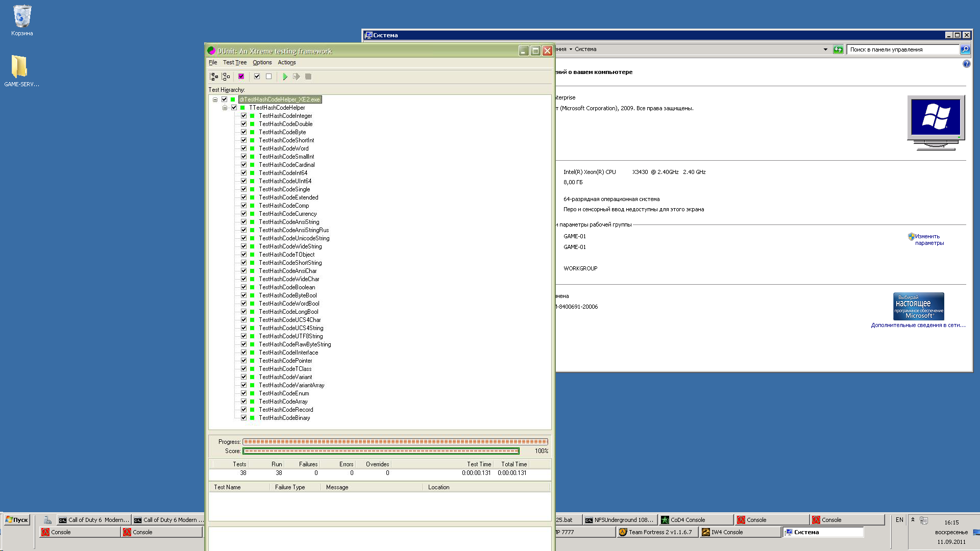Click the DUnit title bar application icon

[x=211, y=51]
